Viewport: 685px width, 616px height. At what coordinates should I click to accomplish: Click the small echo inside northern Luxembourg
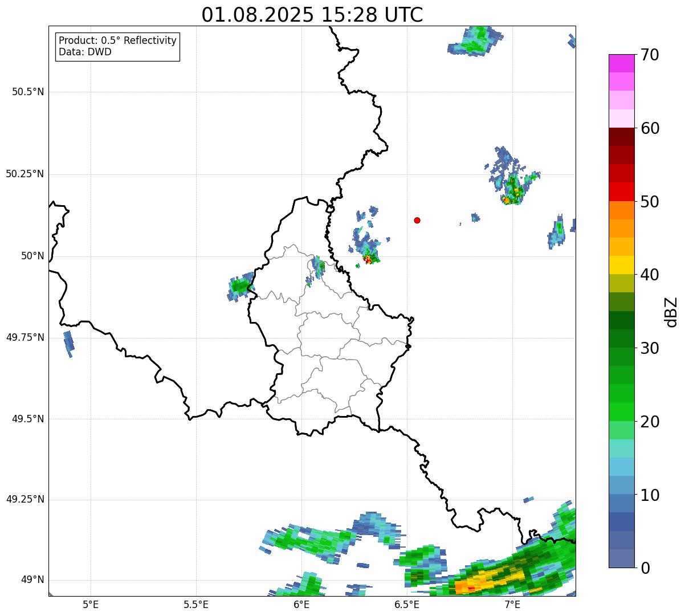click(318, 265)
